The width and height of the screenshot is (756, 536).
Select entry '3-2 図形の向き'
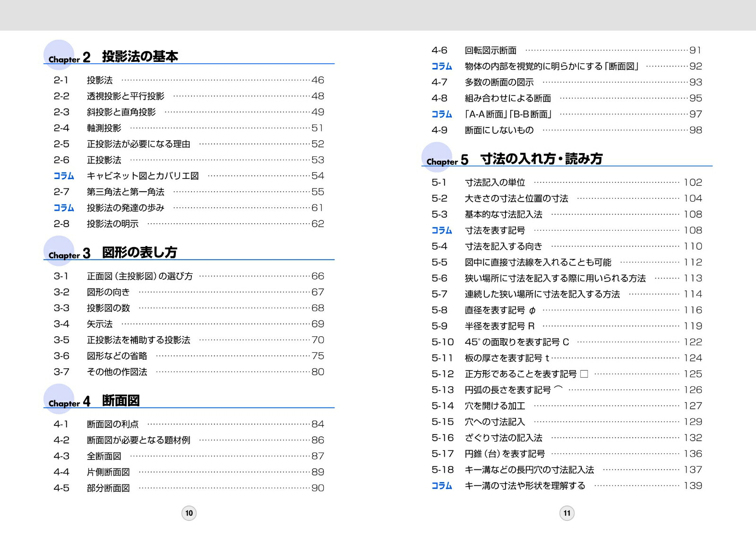189,292
